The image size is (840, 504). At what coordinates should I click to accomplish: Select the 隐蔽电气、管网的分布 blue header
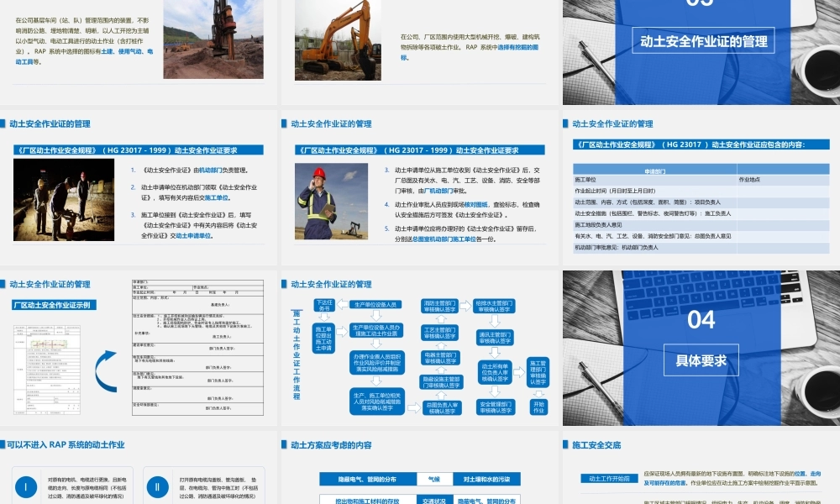click(x=368, y=479)
